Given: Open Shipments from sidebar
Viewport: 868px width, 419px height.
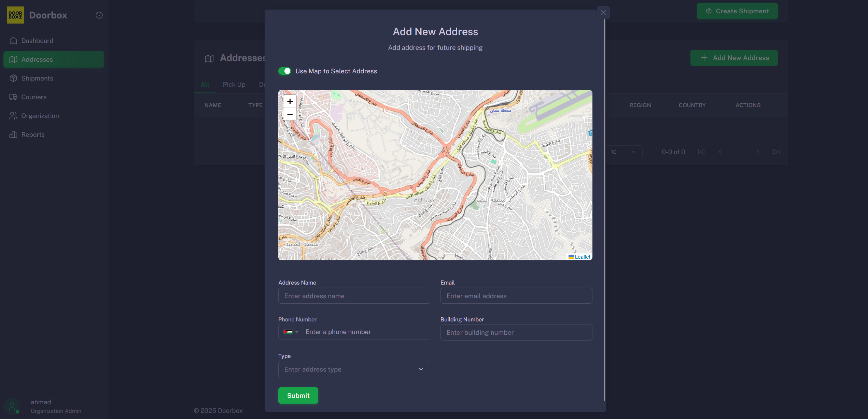Looking at the screenshot, I should [37, 78].
